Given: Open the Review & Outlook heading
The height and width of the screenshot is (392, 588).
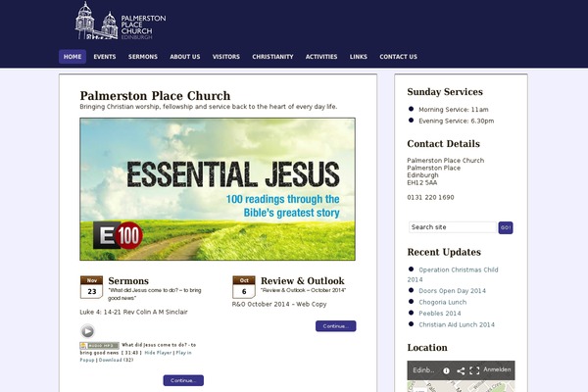Looking at the screenshot, I should coord(302,281).
